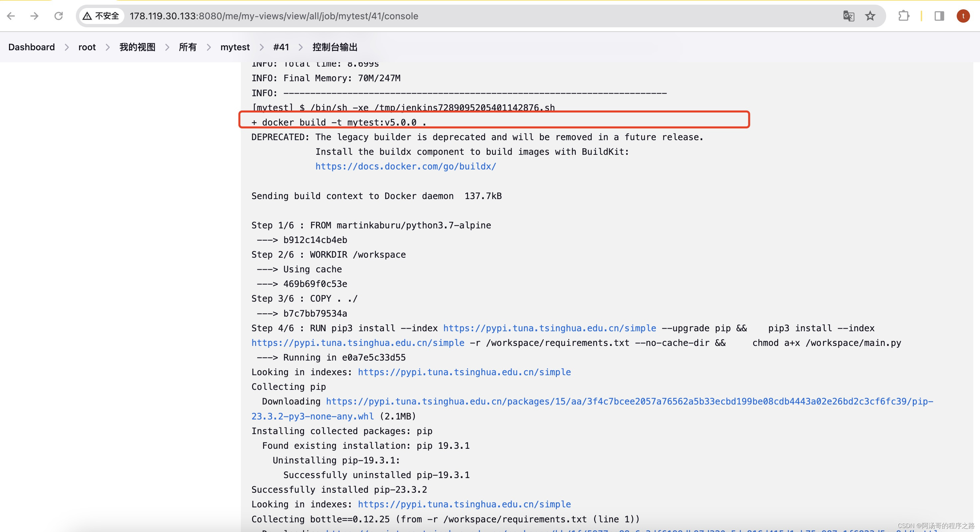Image resolution: width=980 pixels, height=532 pixels.
Task: Open the red profile avatar
Action: (x=963, y=16)
